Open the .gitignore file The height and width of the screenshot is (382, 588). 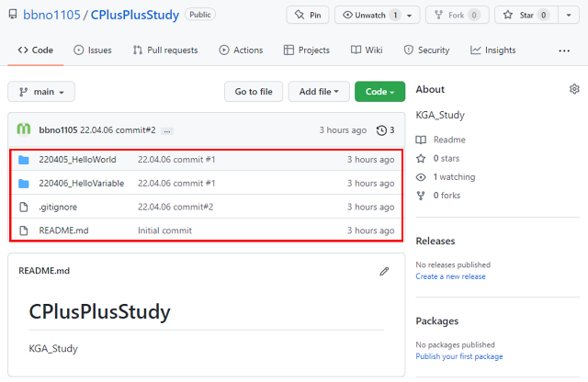click(58, 207)
